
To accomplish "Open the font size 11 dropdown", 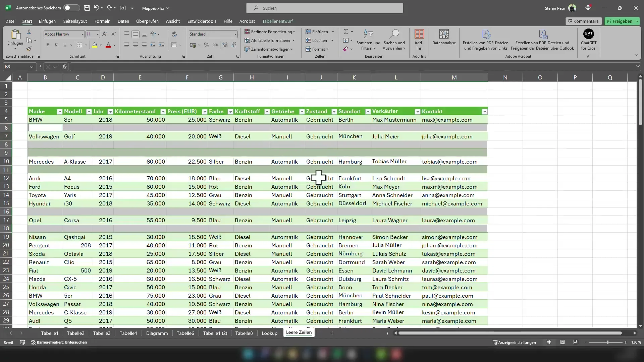I will pos(98,34).
